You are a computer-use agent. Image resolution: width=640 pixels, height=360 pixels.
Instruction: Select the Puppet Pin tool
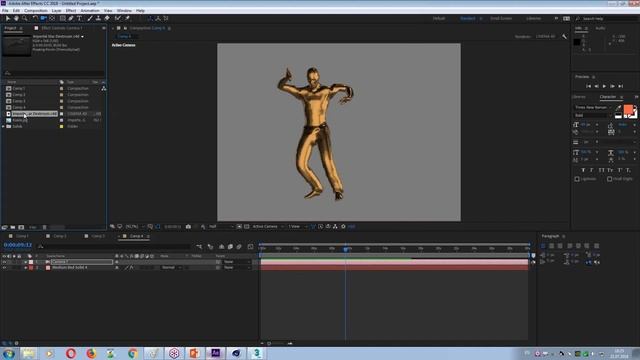[x=127, y=18]
